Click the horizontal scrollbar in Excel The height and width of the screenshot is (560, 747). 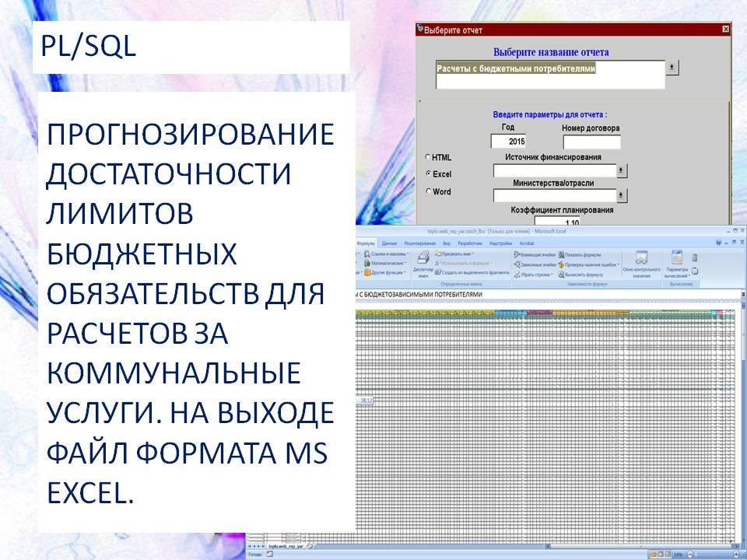[x=640, y=546]
